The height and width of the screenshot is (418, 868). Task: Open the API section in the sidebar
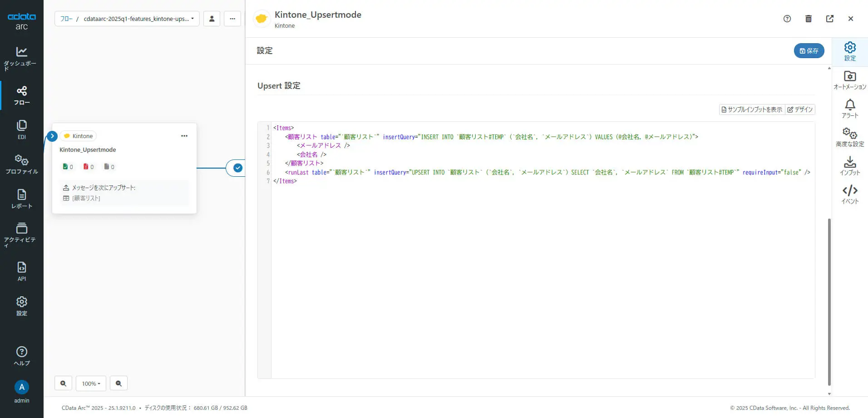(21, 270)
